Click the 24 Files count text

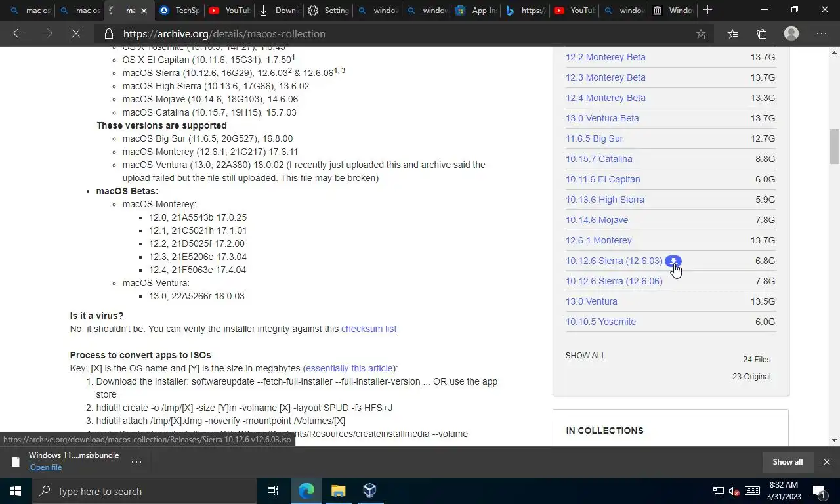pos(757,360)
